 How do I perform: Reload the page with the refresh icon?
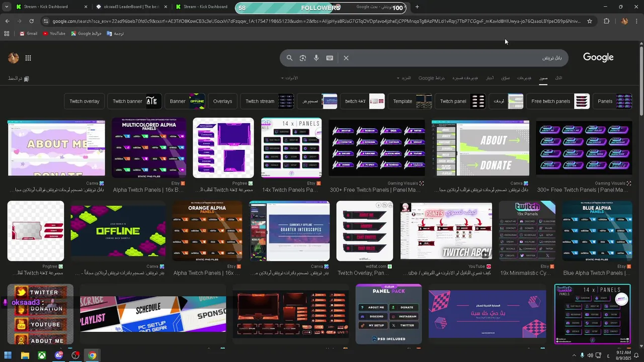[x=31, y=21]
